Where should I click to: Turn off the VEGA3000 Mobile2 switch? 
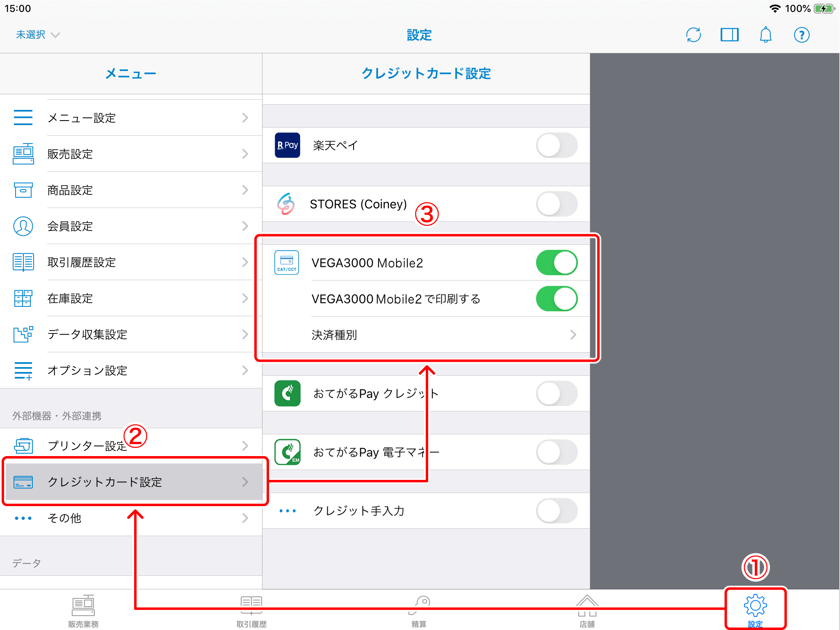click(557, 263)
